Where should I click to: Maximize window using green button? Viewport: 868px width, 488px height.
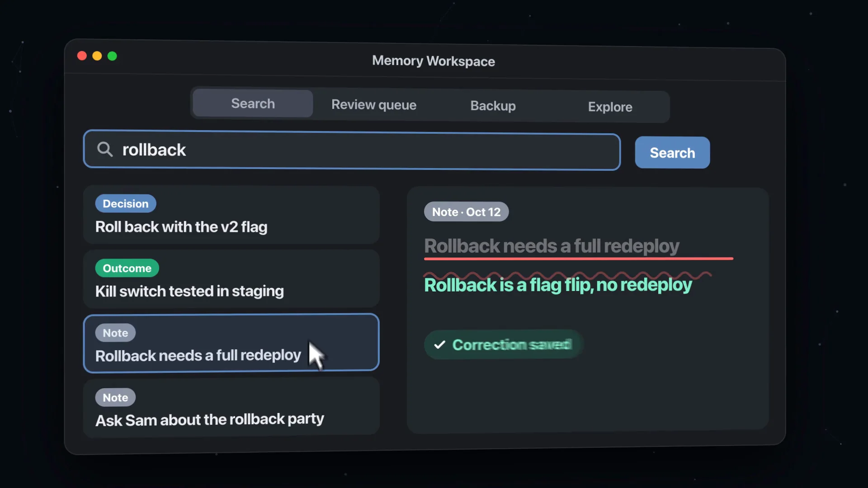click(x=112, y=56)
